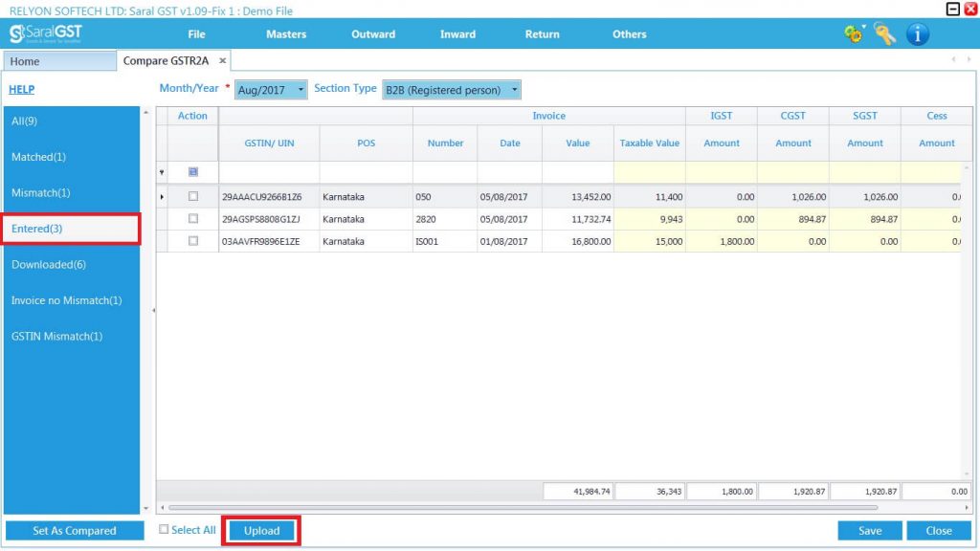Sort by invoice Date column header
The width and height of the screenshot is (980, 551).
509,143
